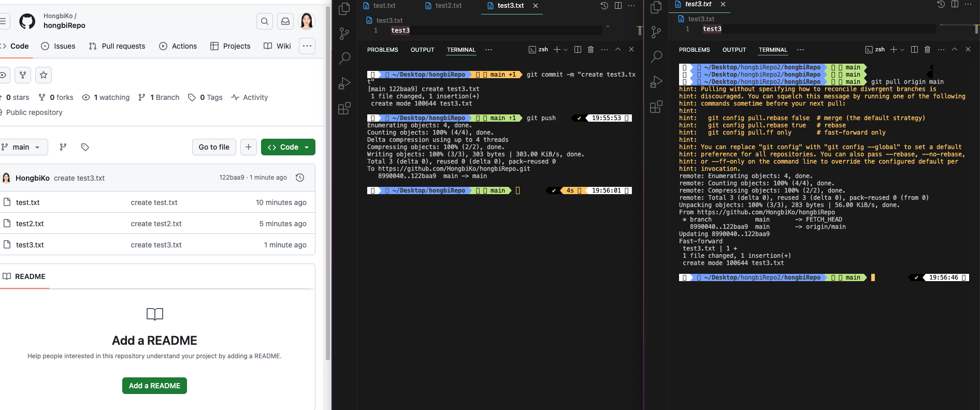Open the add file plus button
Screen dimensions: 980x410
[249, 147]
